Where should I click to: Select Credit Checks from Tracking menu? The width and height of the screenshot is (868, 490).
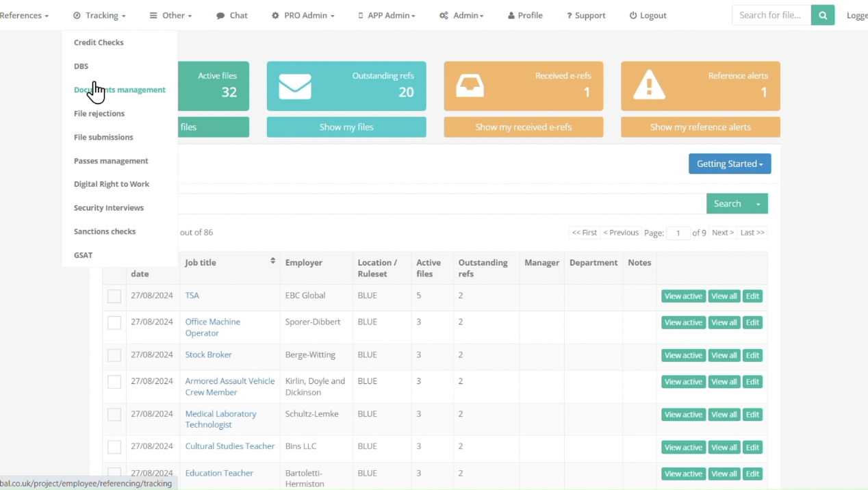(x=99, y=42)
